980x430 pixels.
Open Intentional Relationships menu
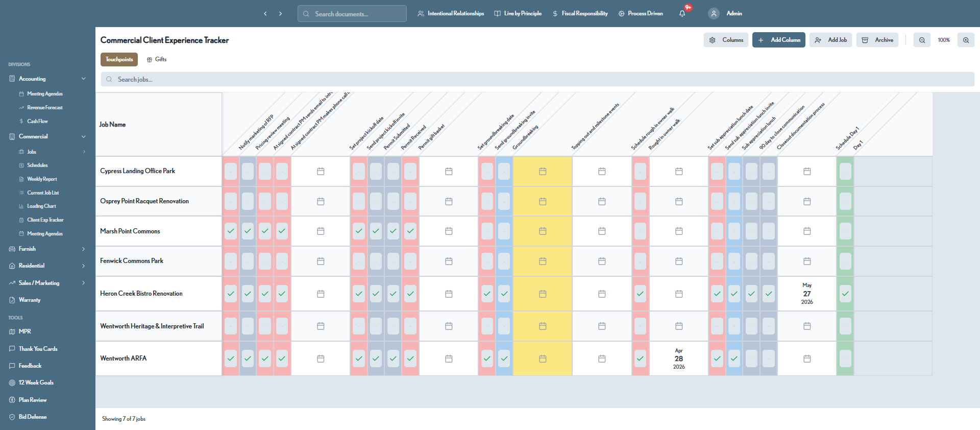(451, 14)
